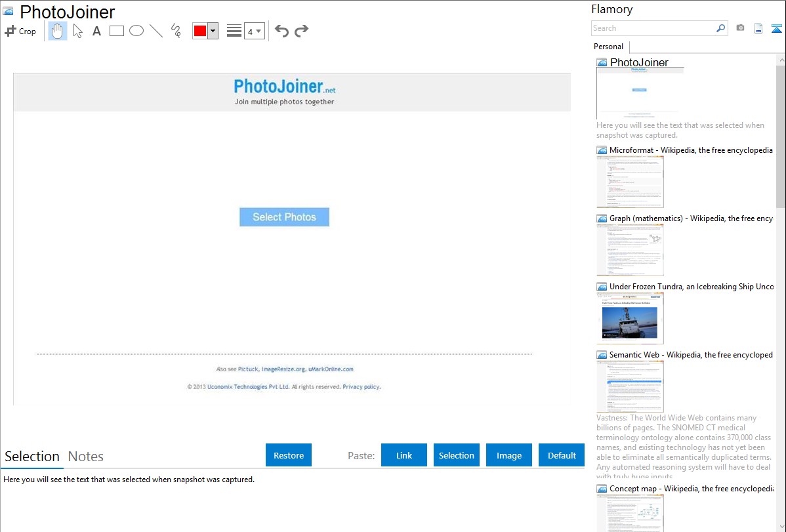Open Uconomix Technologies Pvt Ltd link
The width and height of the screenshot is (786, 532).
click(x=248, y=387)
